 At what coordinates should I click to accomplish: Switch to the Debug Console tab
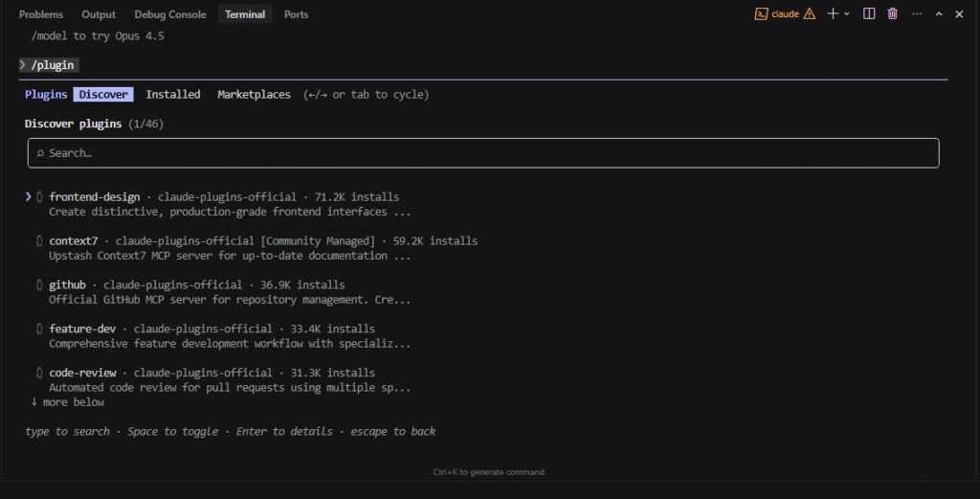[x=170, y=14]
